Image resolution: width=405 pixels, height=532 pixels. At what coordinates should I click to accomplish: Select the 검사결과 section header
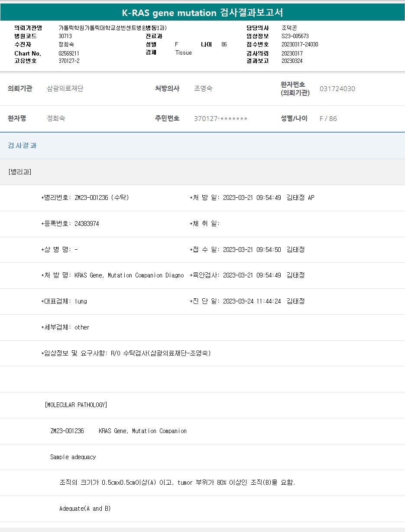click(x=22, y=146)
